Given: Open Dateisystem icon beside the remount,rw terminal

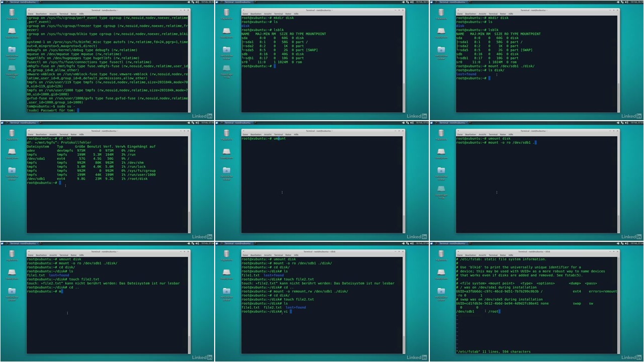Looking at the screenshot, I should (226, 274).
